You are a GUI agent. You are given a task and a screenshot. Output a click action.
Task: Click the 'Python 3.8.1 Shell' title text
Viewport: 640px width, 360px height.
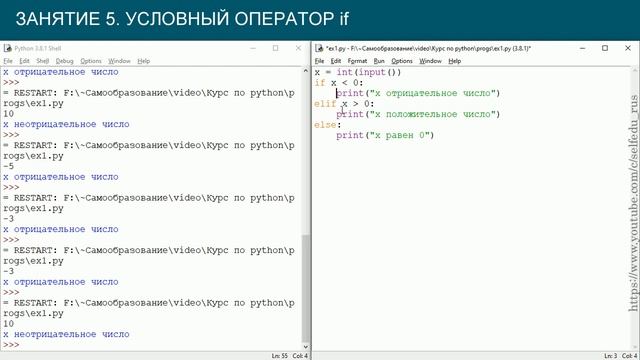[x=38, y=48]
